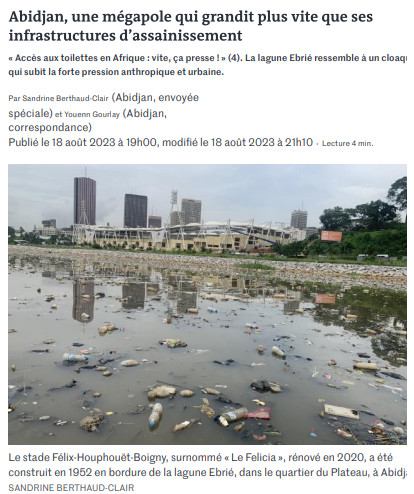The image size is (414, 494).
Task: Click the "modifié le 18 août 2023 à 21h10" text
Action: [x=237, y=143]
